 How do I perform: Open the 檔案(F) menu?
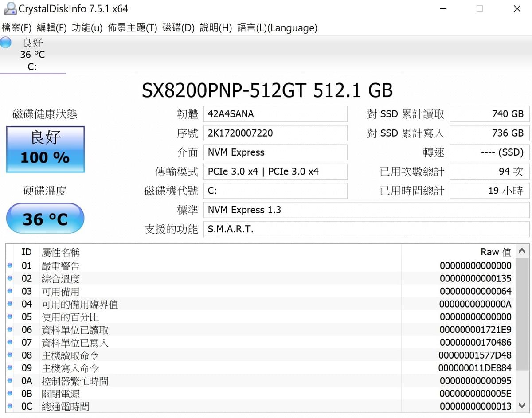point(17,28)
